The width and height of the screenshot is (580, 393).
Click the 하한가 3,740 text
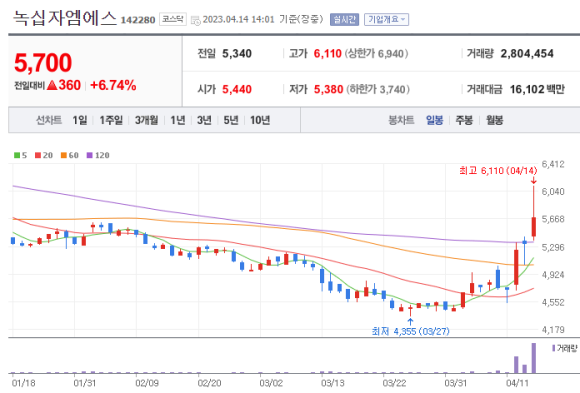[378, 90]
